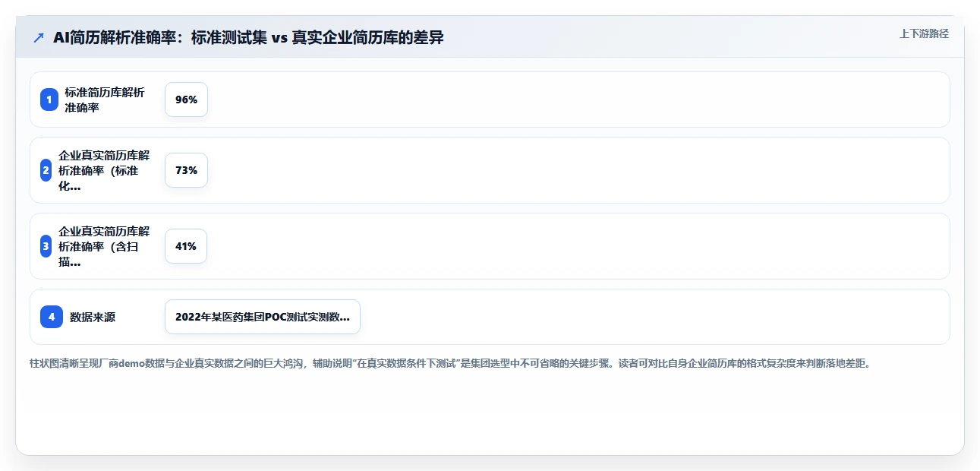The width and height of the screenshot is (980, 471).
Task: Click the step 4 number badge
Action: coord(52,317)
